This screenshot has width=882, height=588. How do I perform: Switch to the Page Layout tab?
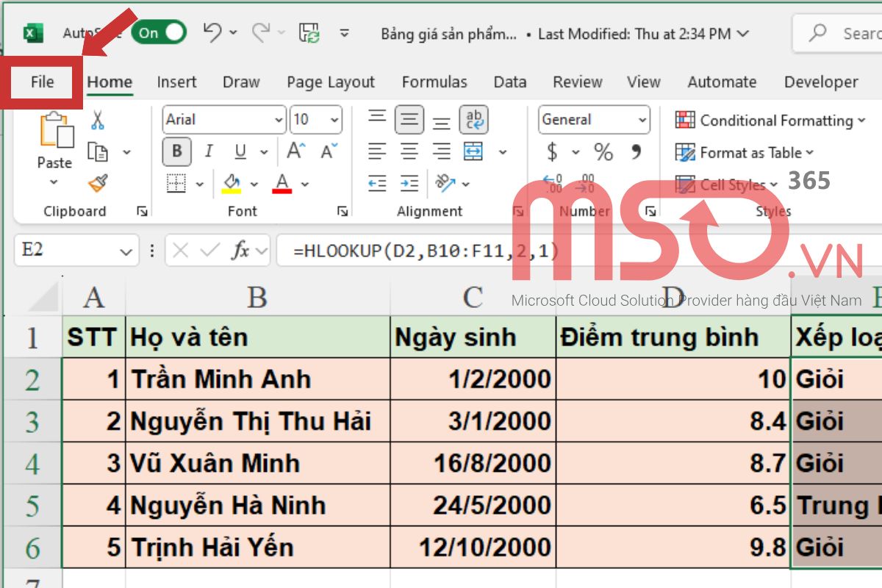point(331,82)
